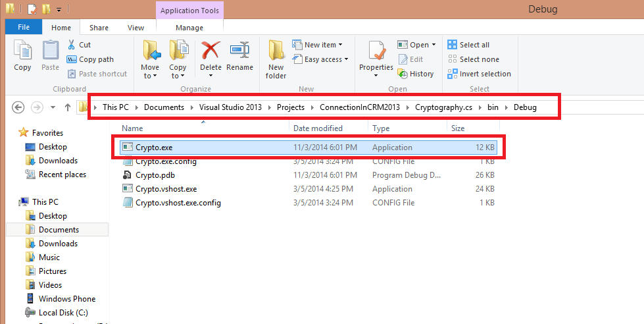Create a new folder with New folder icon
The height and width of the screenshot is (324, 644).
[276, 58]
